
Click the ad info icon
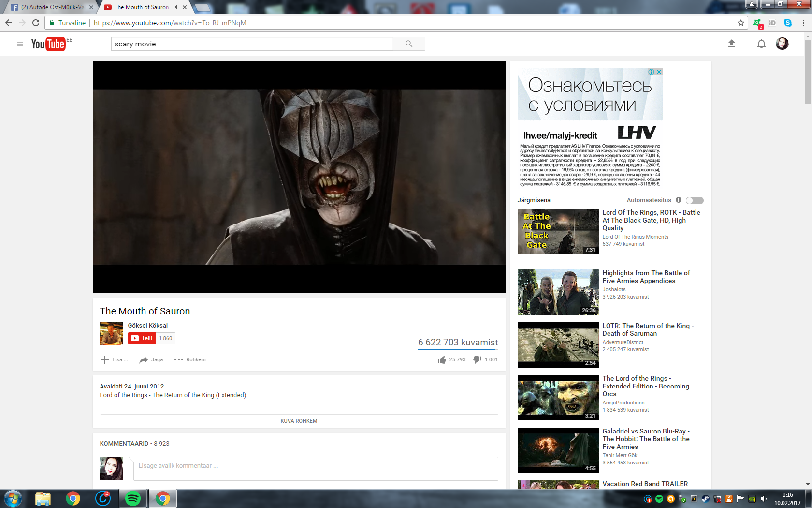pyautogui.click(x=651, y=72)
